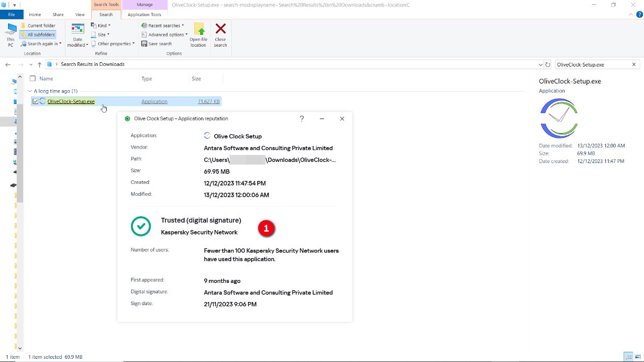This screenshot has height=362, width=644.
Task: Uncheck the OliveClock-Setup.exe checkbox
Action: pyautogui.click(x=35, y=101)
